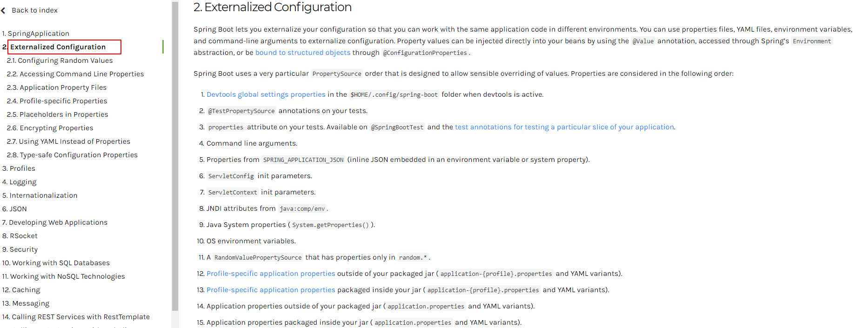The image size is (868, 328).
Task: Navigate to Application Property Files
Action: pos(57,87)
